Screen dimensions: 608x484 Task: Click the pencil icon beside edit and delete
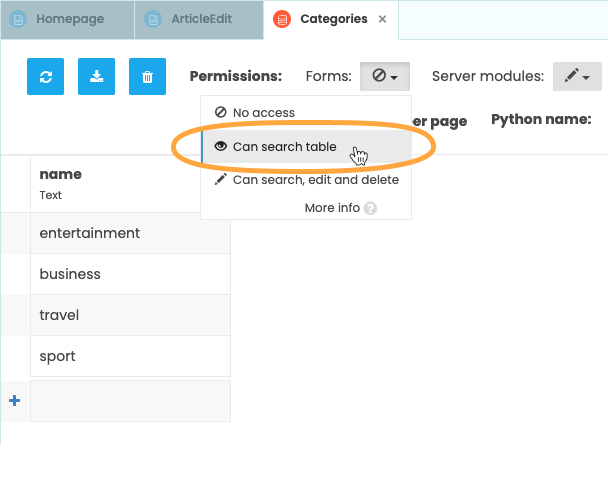[x=221, y=179]
